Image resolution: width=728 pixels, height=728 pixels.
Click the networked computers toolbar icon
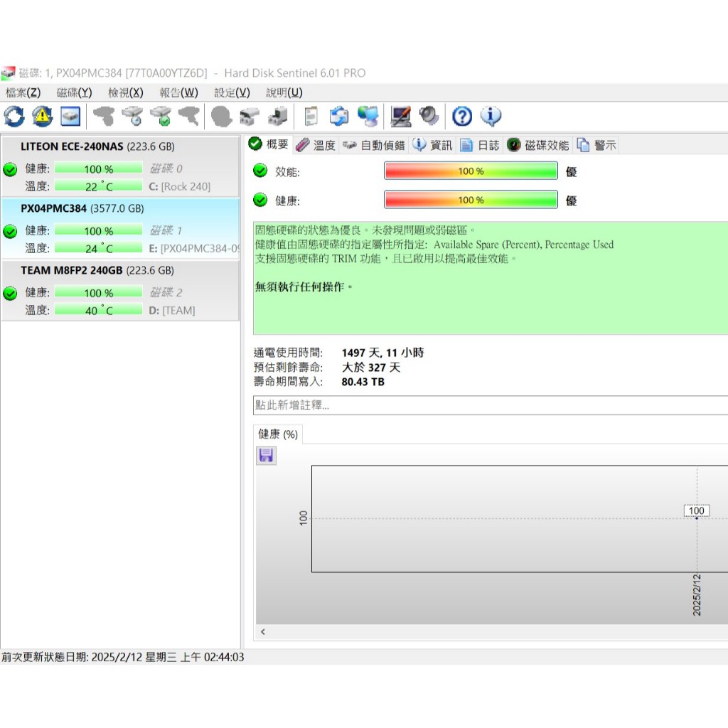point(368,116)
